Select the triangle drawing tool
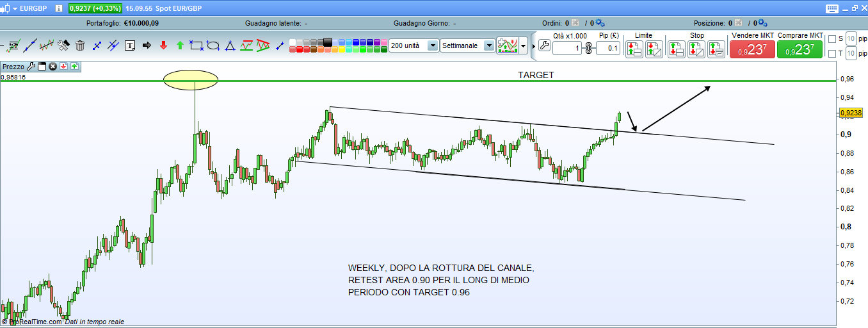The height and width of the screenshot is (328, 868). coord(229,46)
